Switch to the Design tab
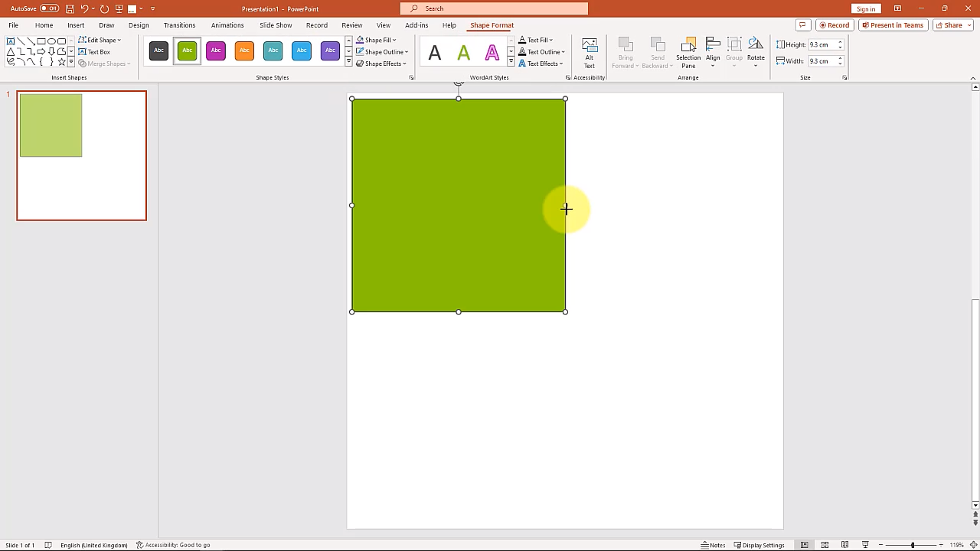Screen dimensions: 980x551 tap(139, 25)
